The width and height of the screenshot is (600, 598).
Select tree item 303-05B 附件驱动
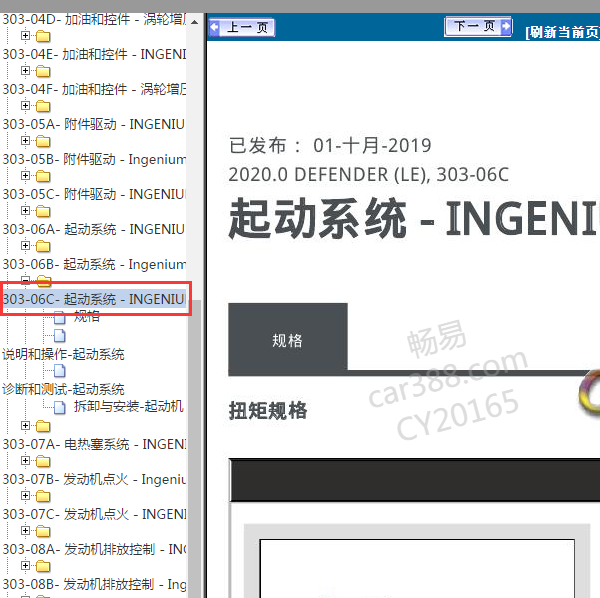94,159
